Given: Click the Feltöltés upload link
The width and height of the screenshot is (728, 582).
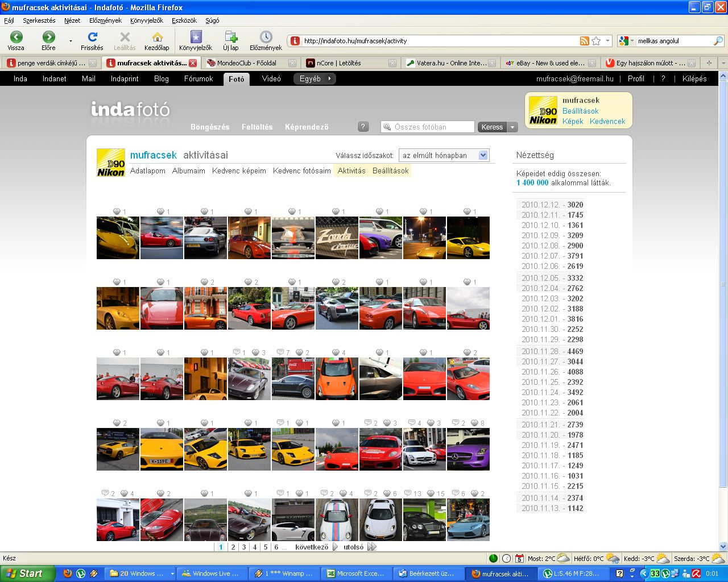Looking at the screenshot, I should click(x=257, y=127).
